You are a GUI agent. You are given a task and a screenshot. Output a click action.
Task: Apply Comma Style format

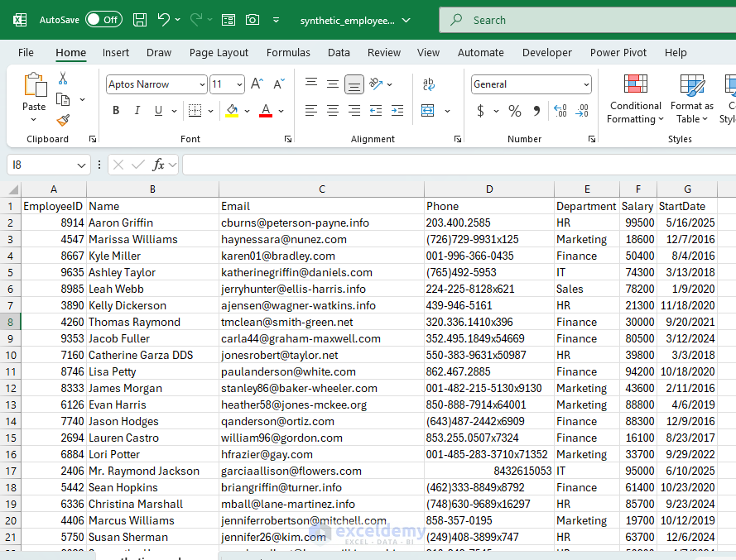coord(536,111)
